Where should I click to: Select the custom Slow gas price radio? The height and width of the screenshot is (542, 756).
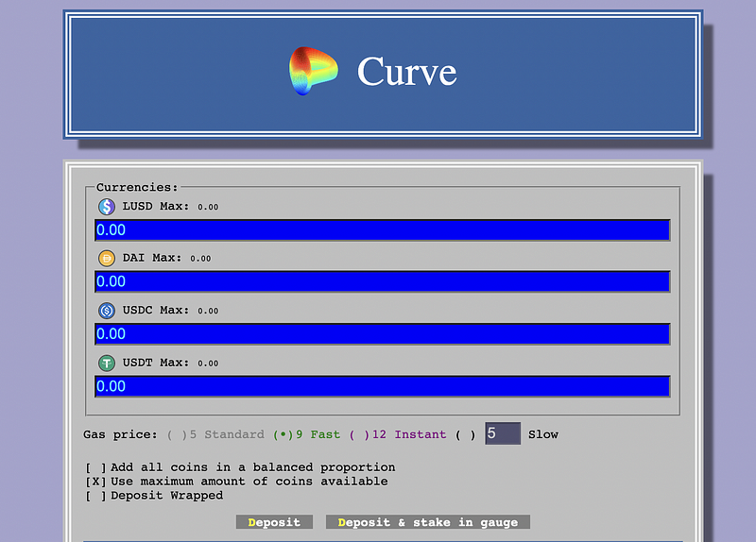pos(465,435)
